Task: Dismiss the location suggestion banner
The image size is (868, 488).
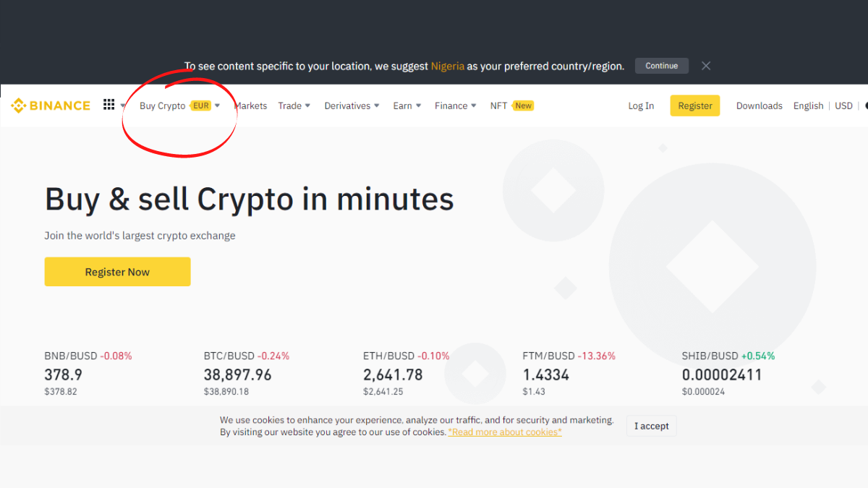Action: (706, 66)
